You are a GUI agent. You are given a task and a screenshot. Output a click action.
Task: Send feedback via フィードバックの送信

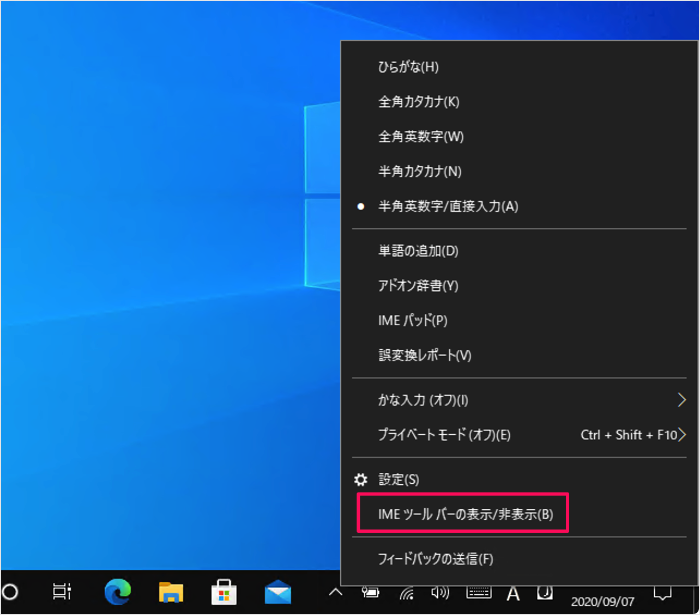(435, 559)
